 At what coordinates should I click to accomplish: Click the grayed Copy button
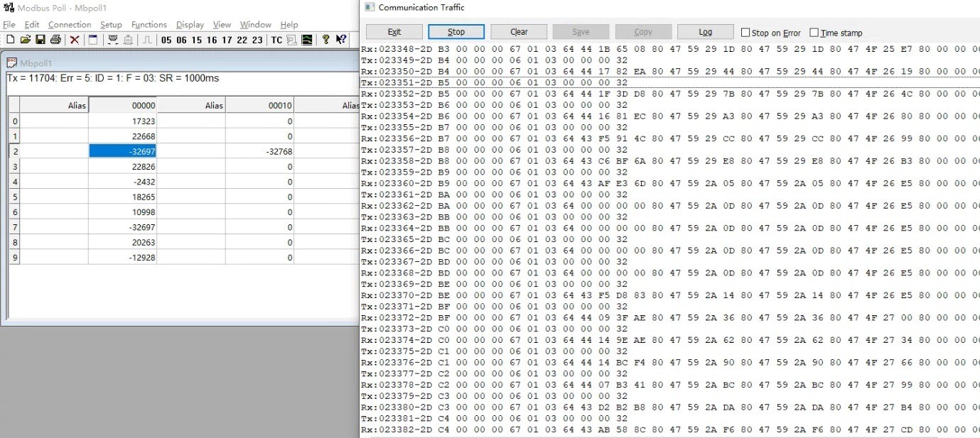[x=643, y=32]
